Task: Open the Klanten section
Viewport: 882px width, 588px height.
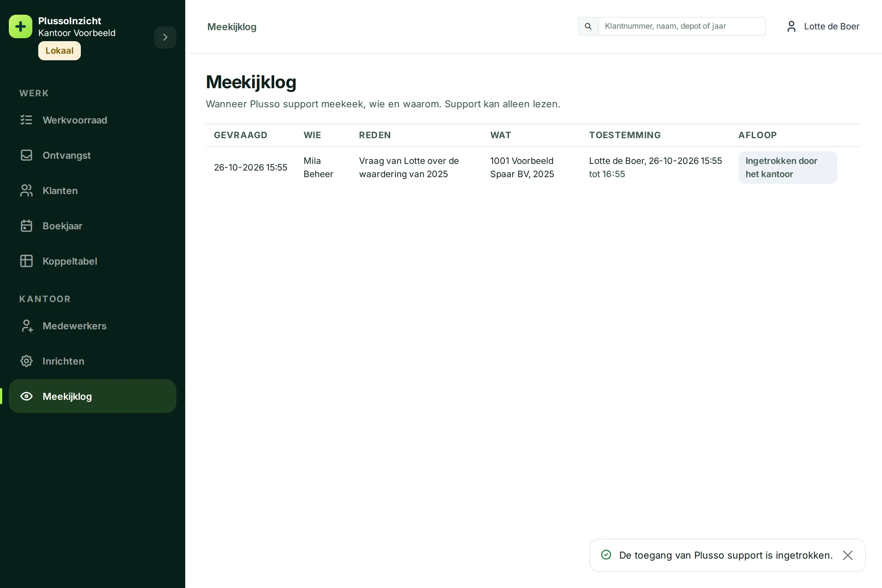Action: coord(93,190)
